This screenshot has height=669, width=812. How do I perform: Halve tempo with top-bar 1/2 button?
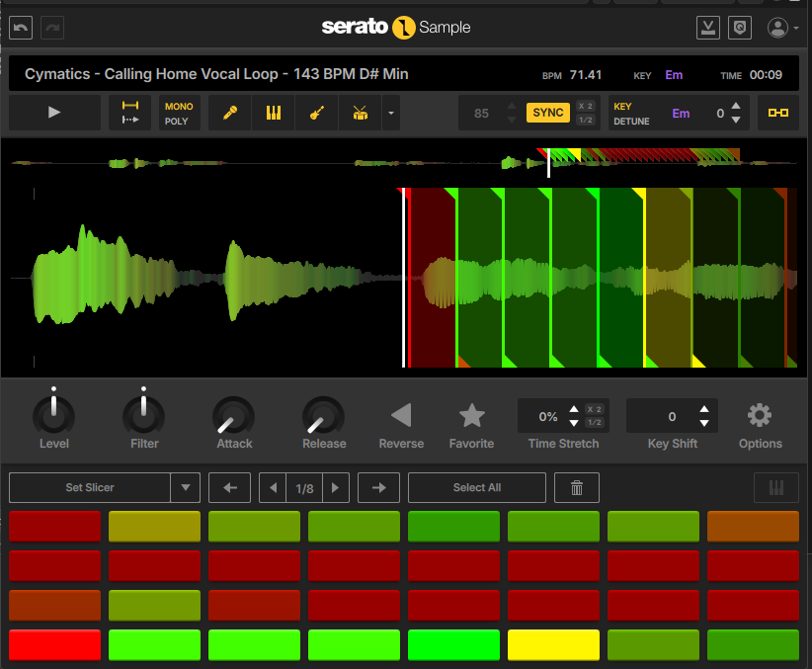[x=586, y=120]
